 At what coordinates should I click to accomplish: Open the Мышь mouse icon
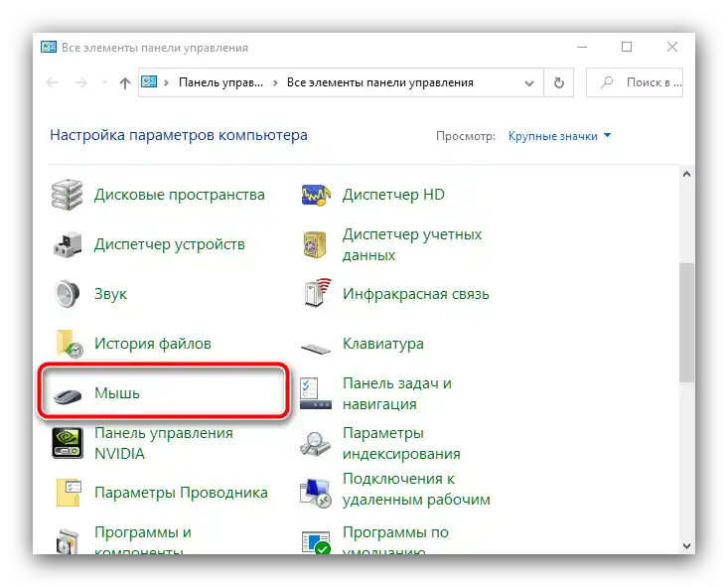[68, 395]
